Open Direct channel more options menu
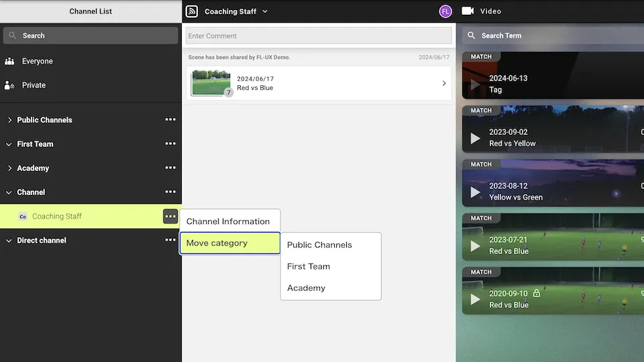Viewport: 644px width, 362px height. pos(170,240)
